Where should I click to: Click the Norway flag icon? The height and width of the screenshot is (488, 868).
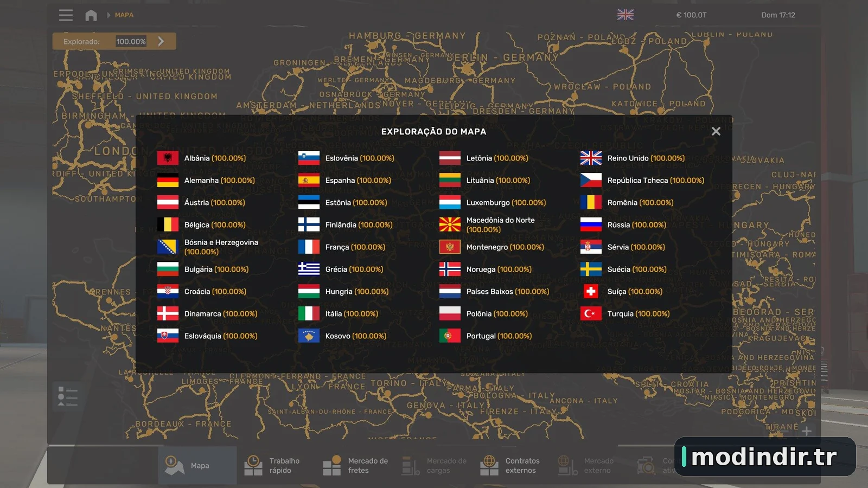click(450, 269)
